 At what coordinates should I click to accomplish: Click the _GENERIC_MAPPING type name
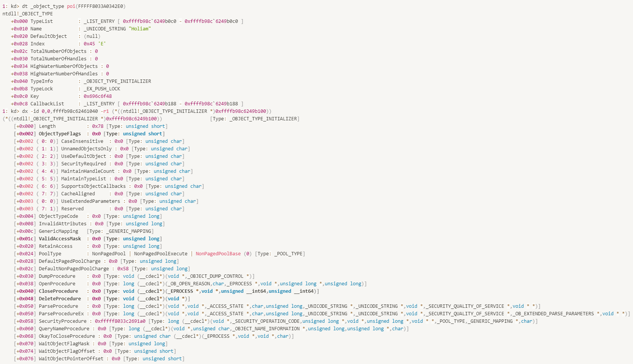coord(129,231)
